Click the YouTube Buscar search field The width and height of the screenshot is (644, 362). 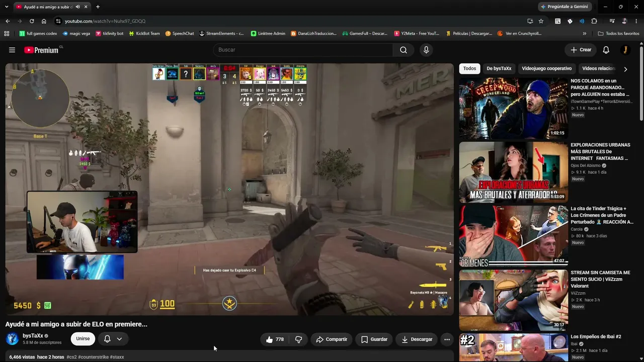point(303,50)
